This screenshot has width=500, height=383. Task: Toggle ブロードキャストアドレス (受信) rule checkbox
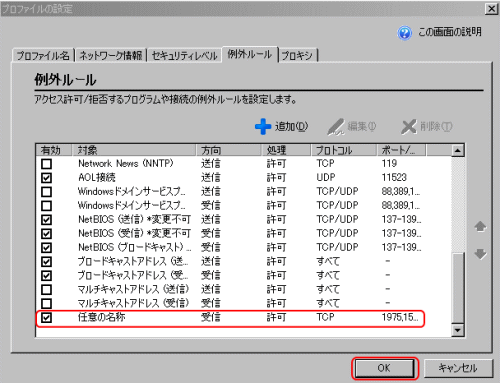pyautogui.click(x=47, y=276)
